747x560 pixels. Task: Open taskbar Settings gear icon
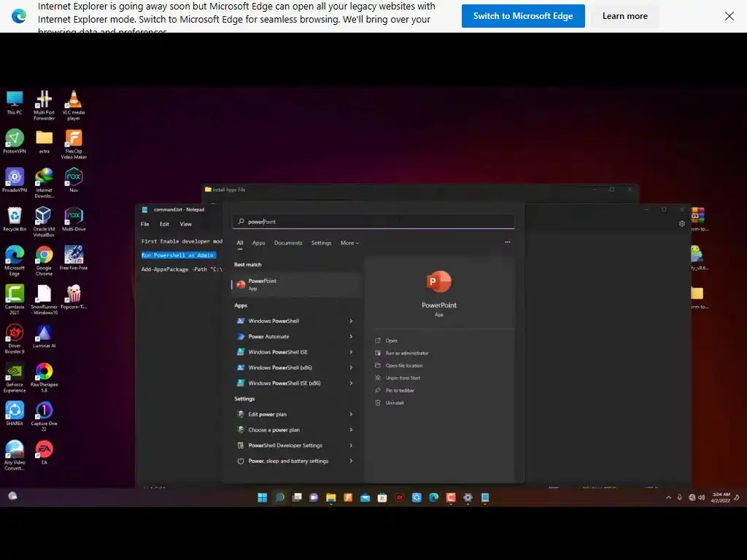[x=468, y=497]
